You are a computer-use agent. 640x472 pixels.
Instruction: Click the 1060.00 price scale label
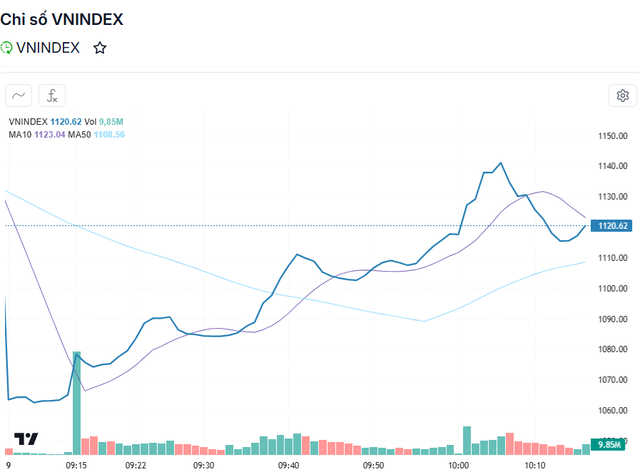[612, 411]
